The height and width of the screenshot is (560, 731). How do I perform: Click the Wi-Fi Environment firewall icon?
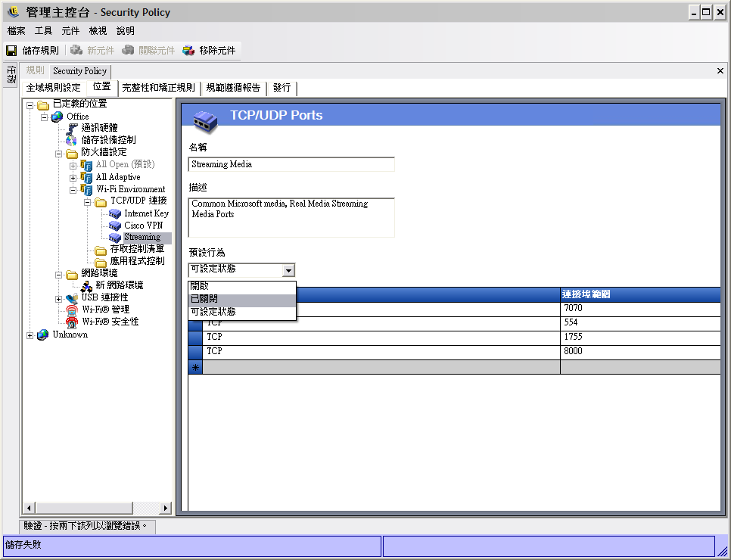tap(86, 189)
